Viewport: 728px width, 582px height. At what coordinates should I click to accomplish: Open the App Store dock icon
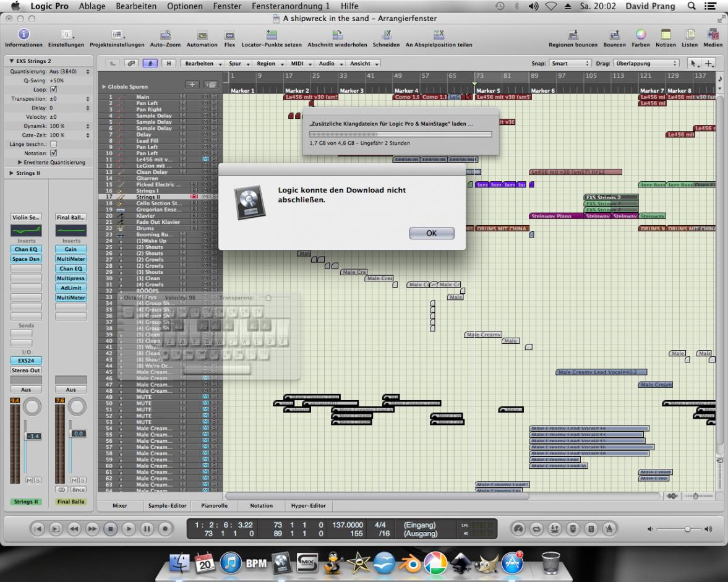pyautogui.click(x=512, y=563)
